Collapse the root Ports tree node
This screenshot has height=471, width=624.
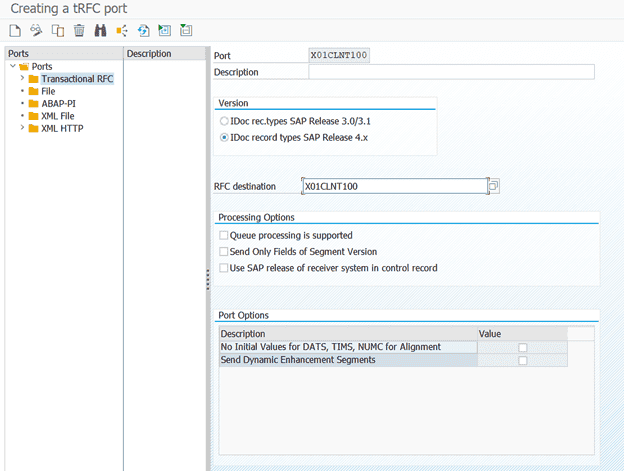(11, 67)
